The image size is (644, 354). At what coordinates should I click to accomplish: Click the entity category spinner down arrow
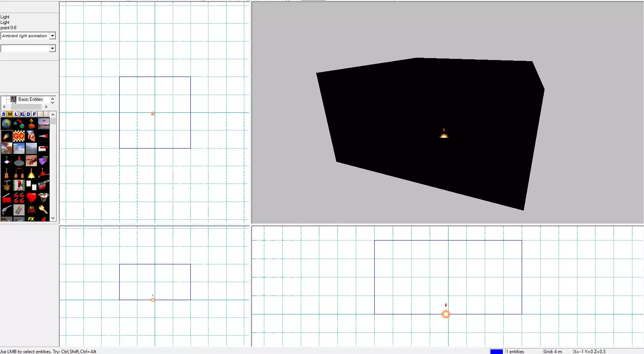click(53, 102)
